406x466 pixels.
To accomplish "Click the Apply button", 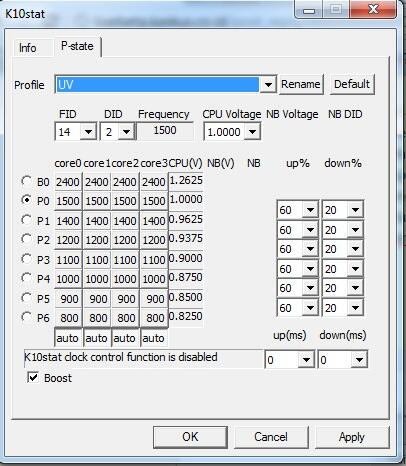I will pos(352,437).
